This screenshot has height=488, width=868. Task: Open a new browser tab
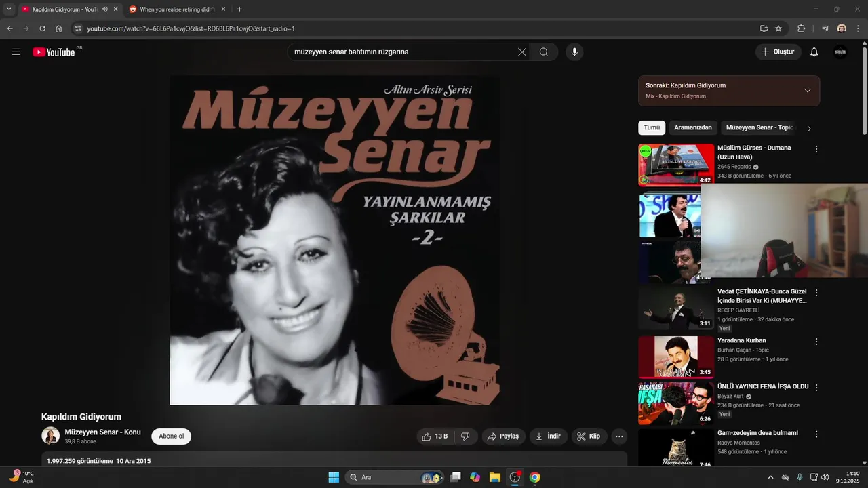(x=239, y=9)
